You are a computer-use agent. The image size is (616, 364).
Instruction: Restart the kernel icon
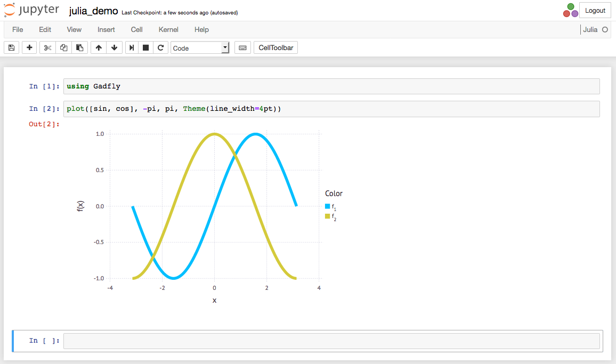point(160,48)
